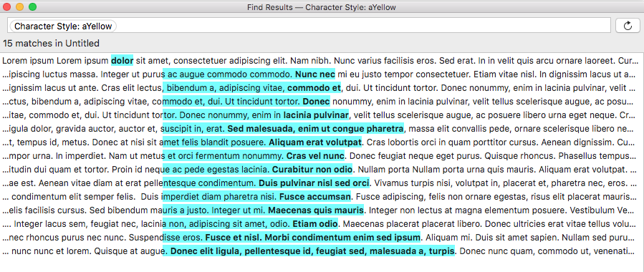Open the Etiam odio match row
The height and width of the screenshot is (272, 644).
click(x=322, y=224)
